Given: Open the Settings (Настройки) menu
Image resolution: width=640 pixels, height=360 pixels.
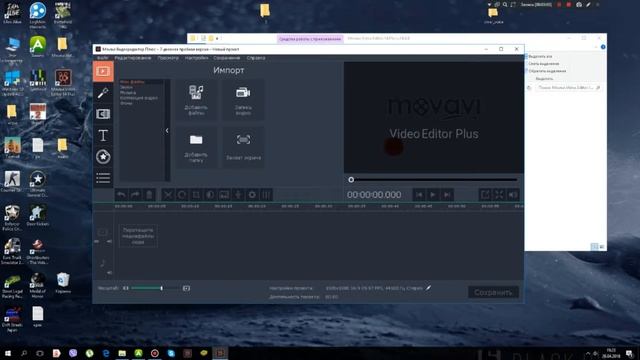Looking at the screenshot, I should pyautogui.click(x=196, y=58).
